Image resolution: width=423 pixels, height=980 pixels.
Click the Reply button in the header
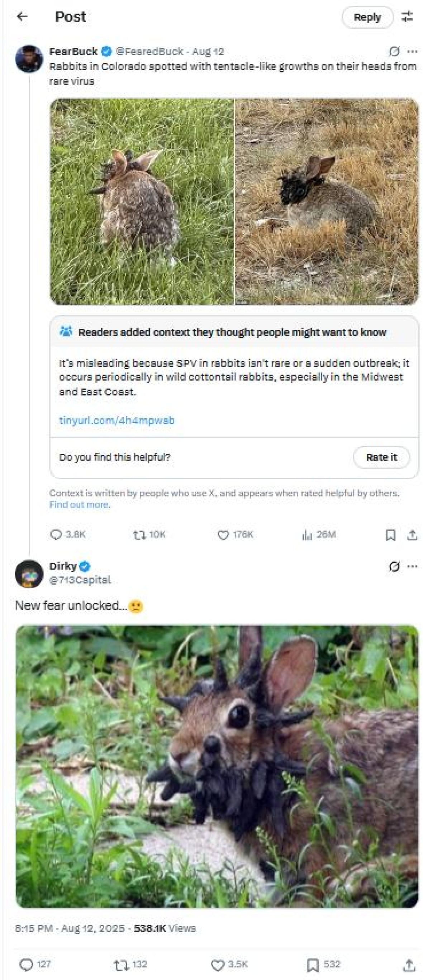(369, 17)
